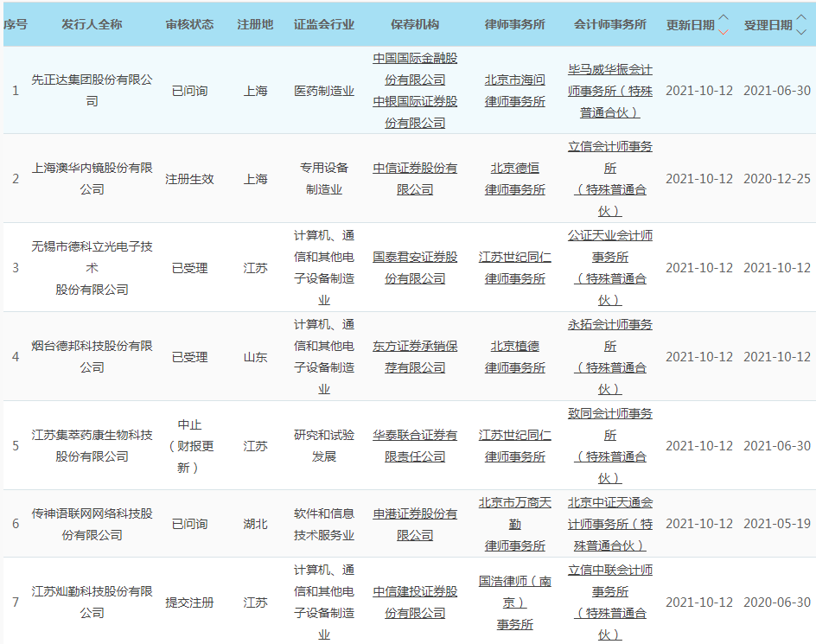Open sponsor 中信建投证券股份有限公司
Screen dimensions: 816x644
pyautogui.click(x=415, y=602)
